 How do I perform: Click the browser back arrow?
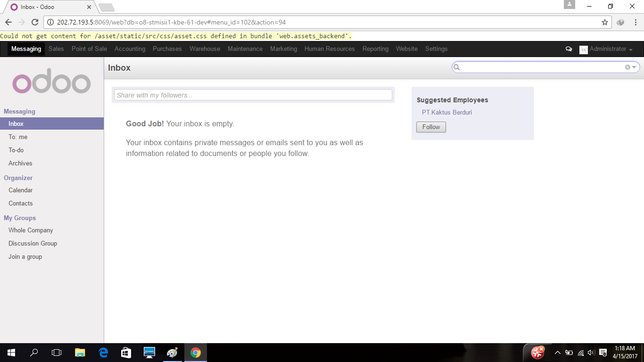pos(8,21)
